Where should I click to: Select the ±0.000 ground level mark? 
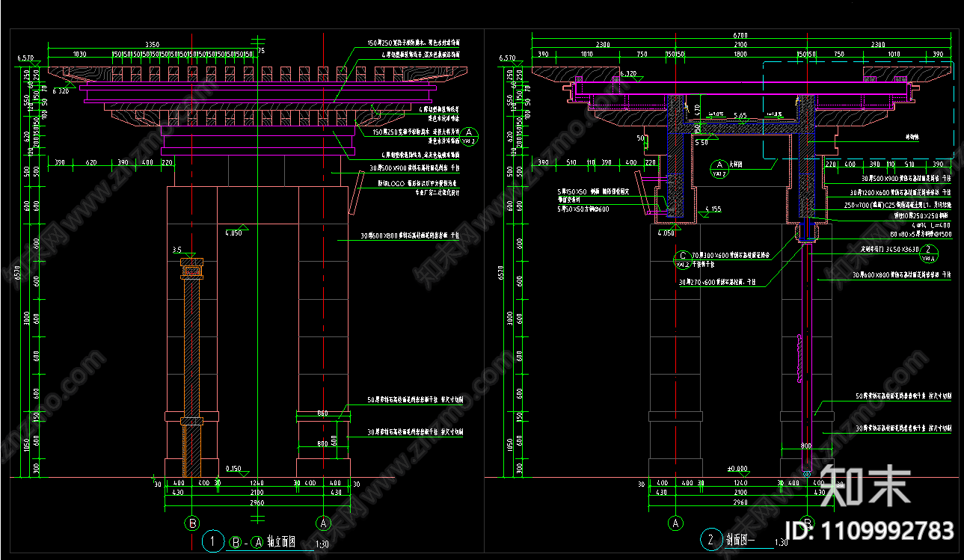[x=738, y=469]
